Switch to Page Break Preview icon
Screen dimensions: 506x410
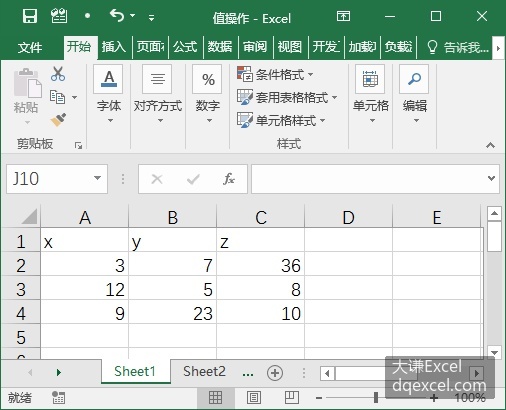[292, 397]
